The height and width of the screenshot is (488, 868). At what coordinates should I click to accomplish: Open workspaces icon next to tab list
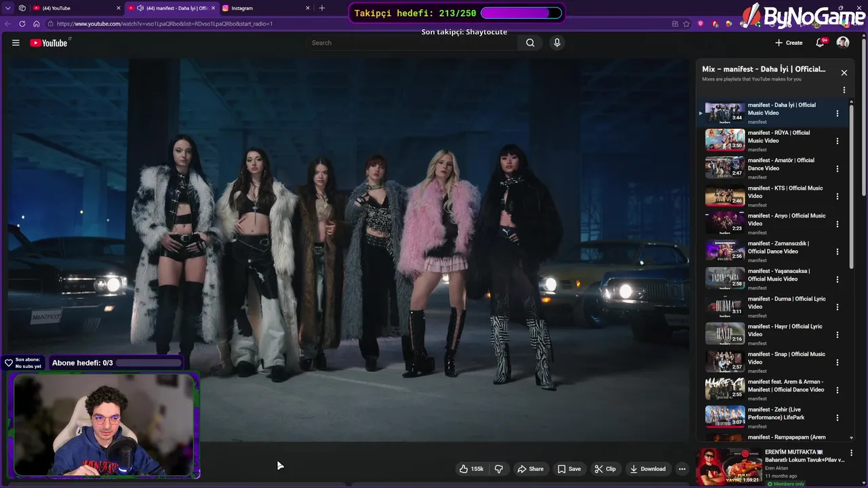[22, 8]
